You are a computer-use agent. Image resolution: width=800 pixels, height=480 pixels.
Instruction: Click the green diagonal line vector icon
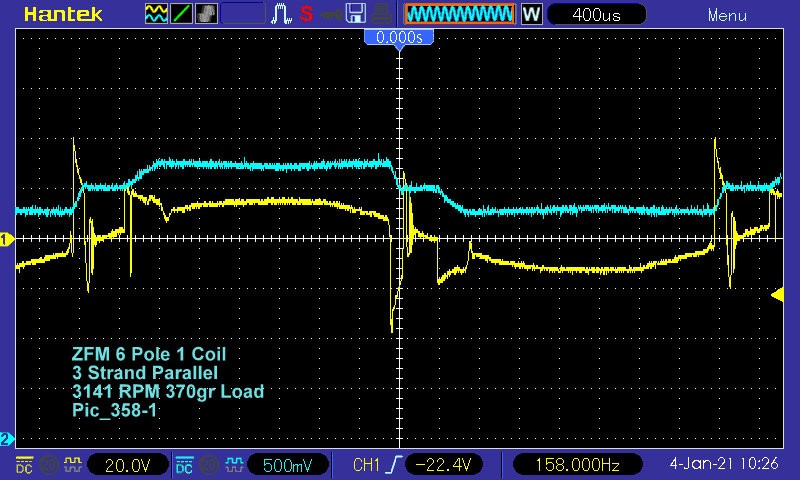coord(181,14)
